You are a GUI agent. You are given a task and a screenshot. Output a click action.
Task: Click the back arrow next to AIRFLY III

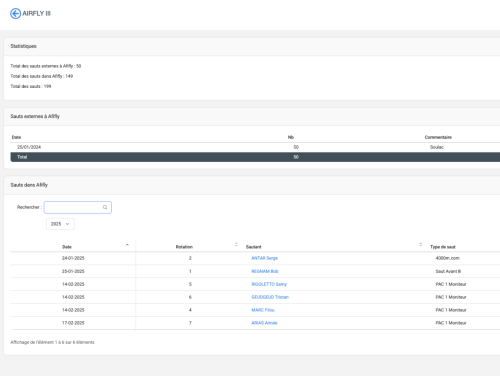coord(15,13)
